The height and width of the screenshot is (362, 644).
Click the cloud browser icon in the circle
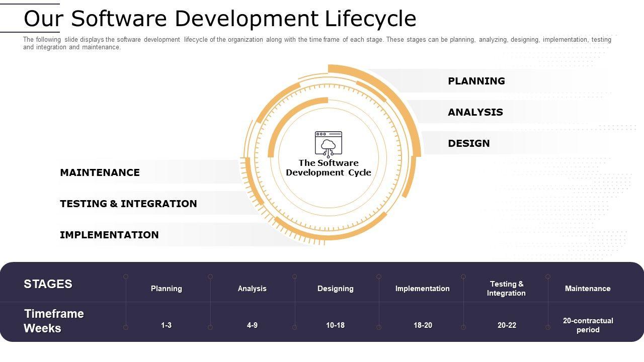click(x=328, y=144)
